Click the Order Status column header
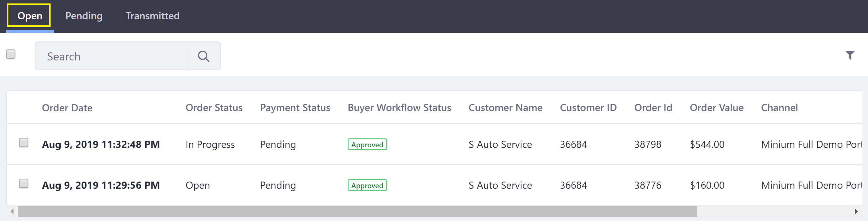 point(214,108)
